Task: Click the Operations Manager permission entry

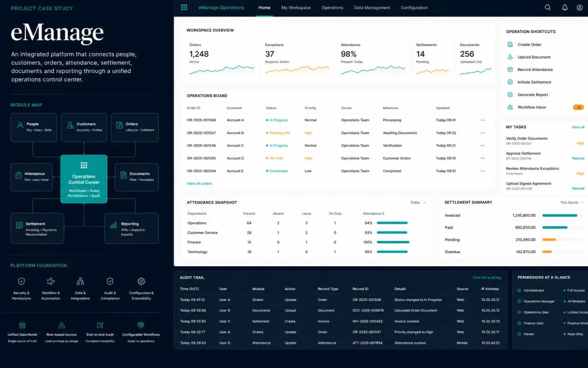Action: coord(536,301)
